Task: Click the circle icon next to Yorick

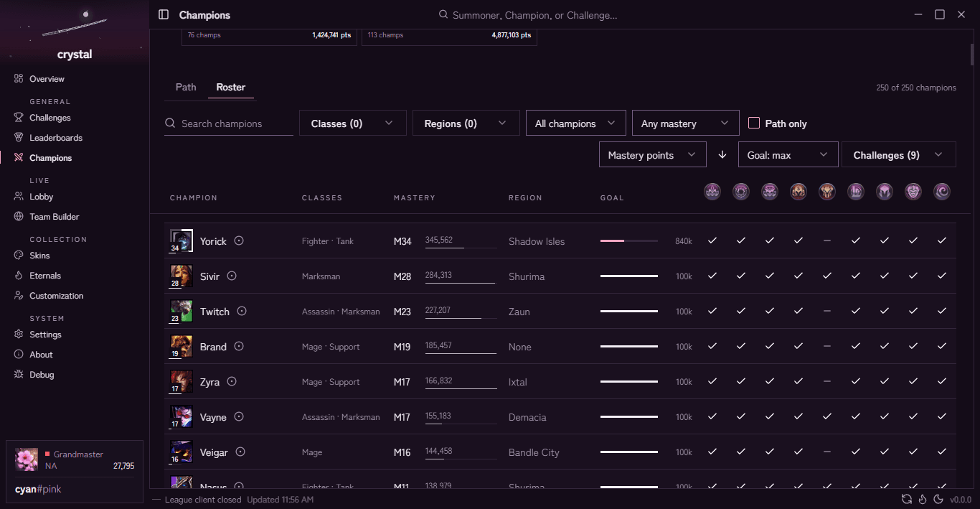Action: click(239, 241)
